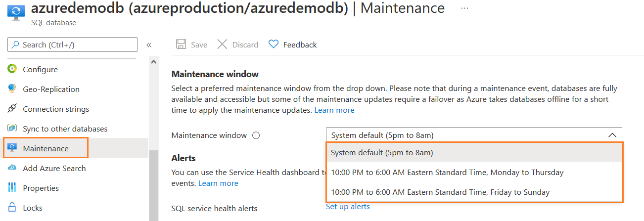
Task: Click the Sync to other databases icon
Action: click(12, 129)
